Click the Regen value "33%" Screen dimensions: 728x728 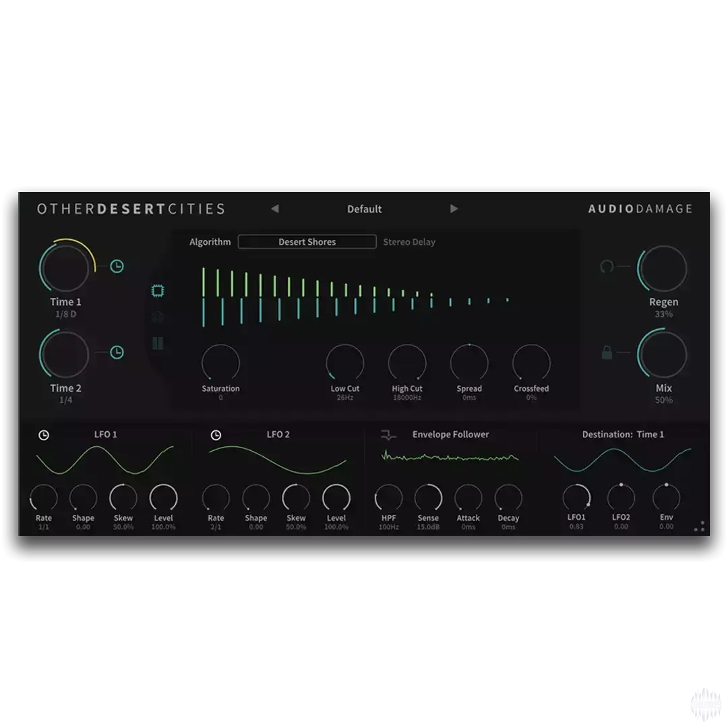[663, 314]
